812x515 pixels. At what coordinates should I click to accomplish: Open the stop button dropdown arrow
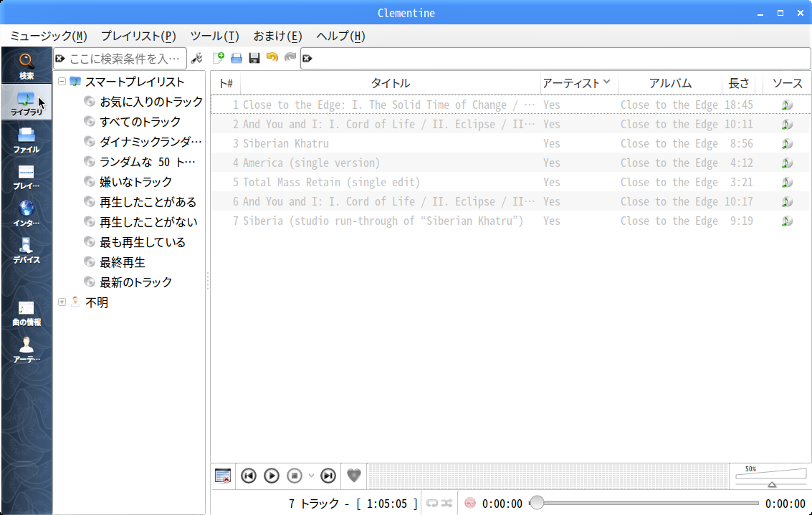pyautogui.click(x=311, y=476)
